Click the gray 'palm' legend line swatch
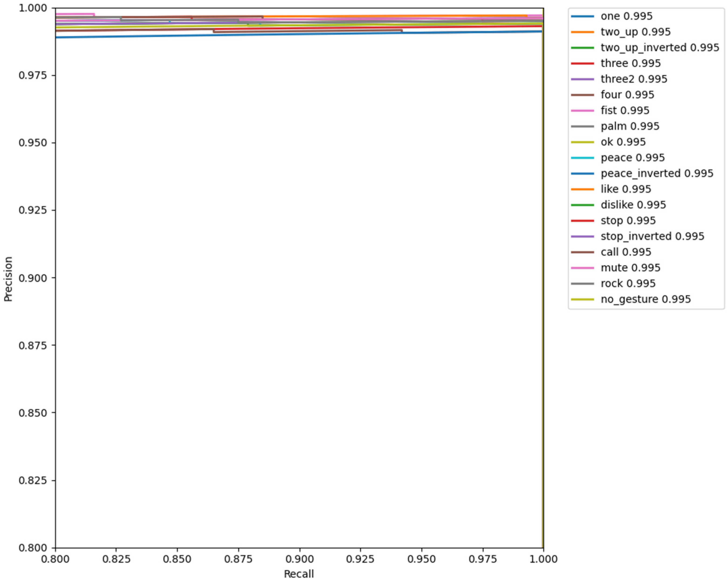Viewport: 728px width, 581px height. [x=582, y=126]
